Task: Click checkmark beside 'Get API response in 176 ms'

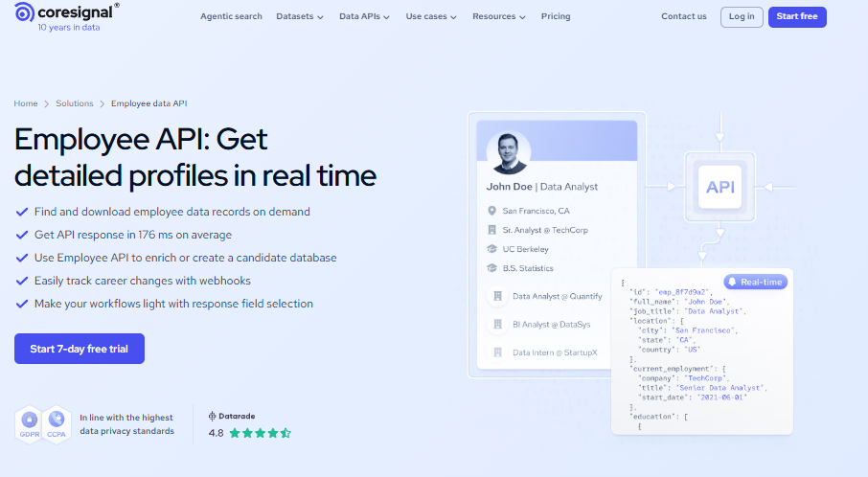Action: [x=22, y=235]
